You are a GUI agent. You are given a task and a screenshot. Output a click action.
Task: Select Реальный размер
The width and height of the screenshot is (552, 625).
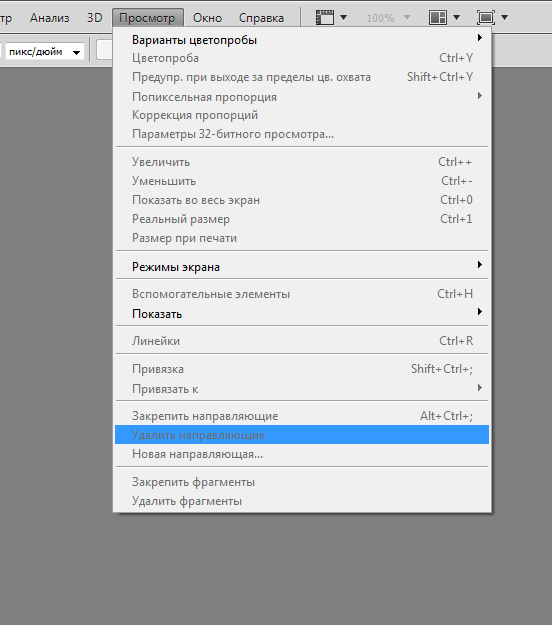(302, 219)
